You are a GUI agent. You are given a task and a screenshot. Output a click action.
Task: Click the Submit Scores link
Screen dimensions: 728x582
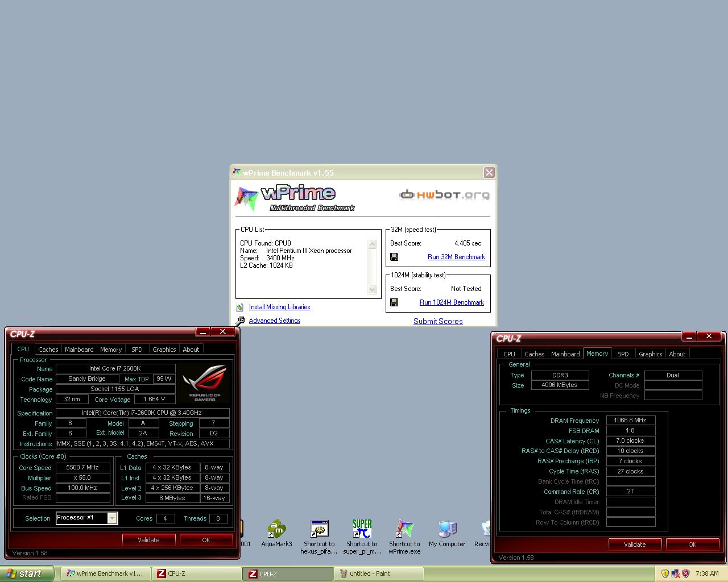(x=438, y=321)
